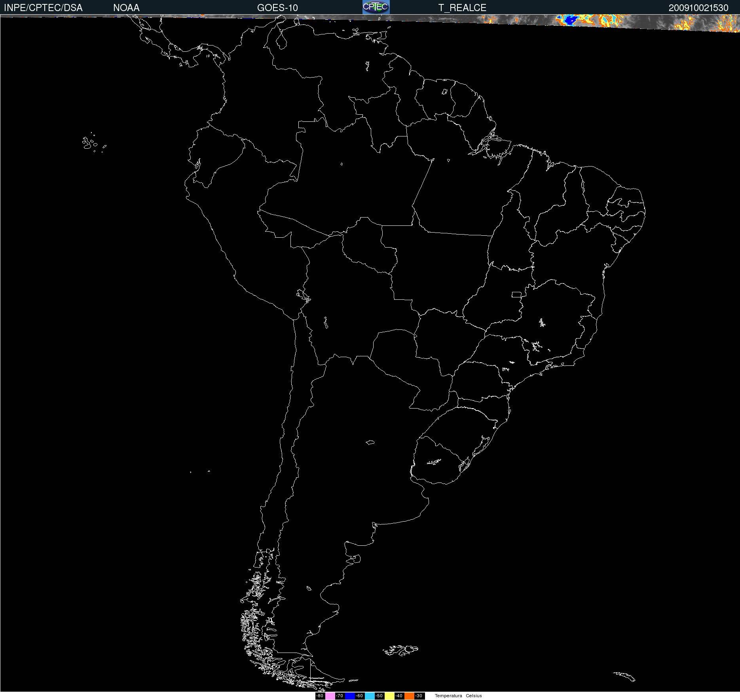740x700 pixels.
Task: Click the T_REALCE product label
Action: 462,8
